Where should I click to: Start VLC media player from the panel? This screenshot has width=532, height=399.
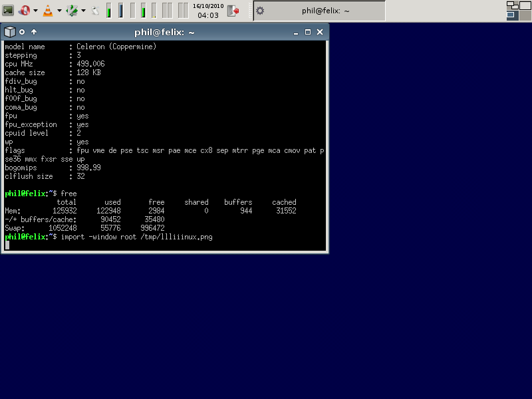tap(48, 10)
